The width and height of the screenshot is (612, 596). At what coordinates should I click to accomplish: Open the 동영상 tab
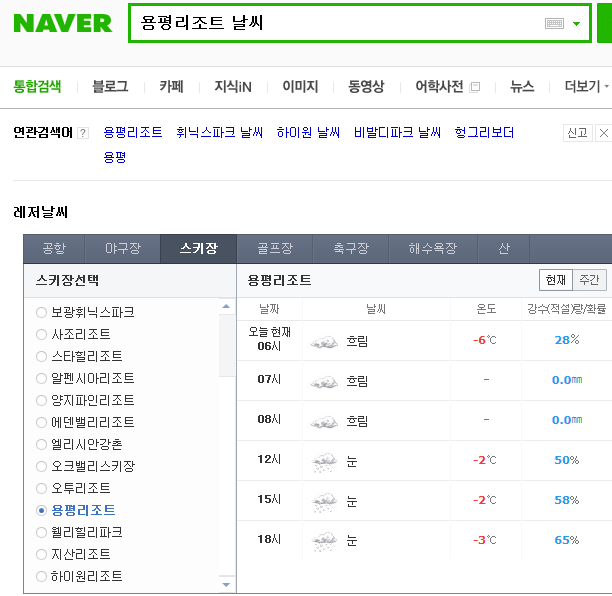pyautogui.click(x=366, y=86)
